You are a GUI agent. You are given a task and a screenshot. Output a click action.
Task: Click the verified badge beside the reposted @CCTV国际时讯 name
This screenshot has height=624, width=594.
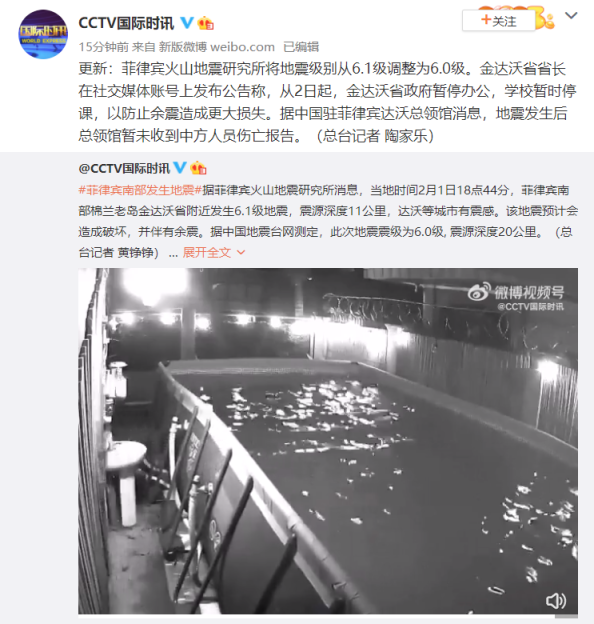(x=180, y=168)
